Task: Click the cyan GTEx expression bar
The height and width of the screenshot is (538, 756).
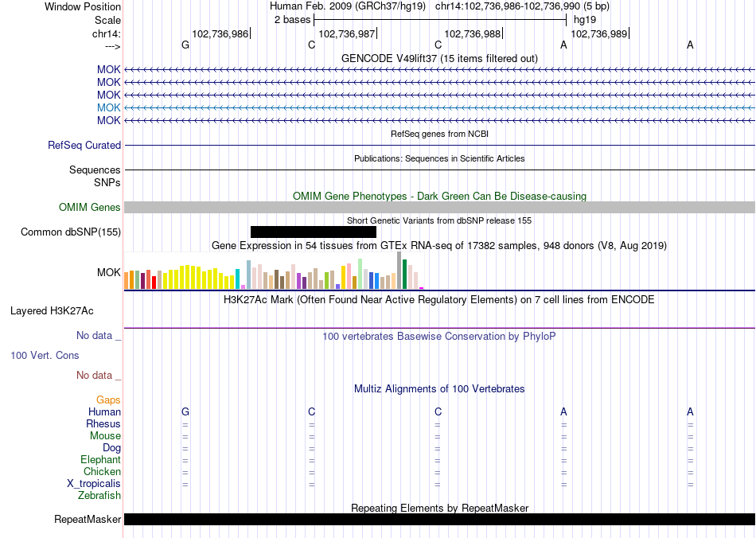Action: pyautogui.click(x=238, y=279)
